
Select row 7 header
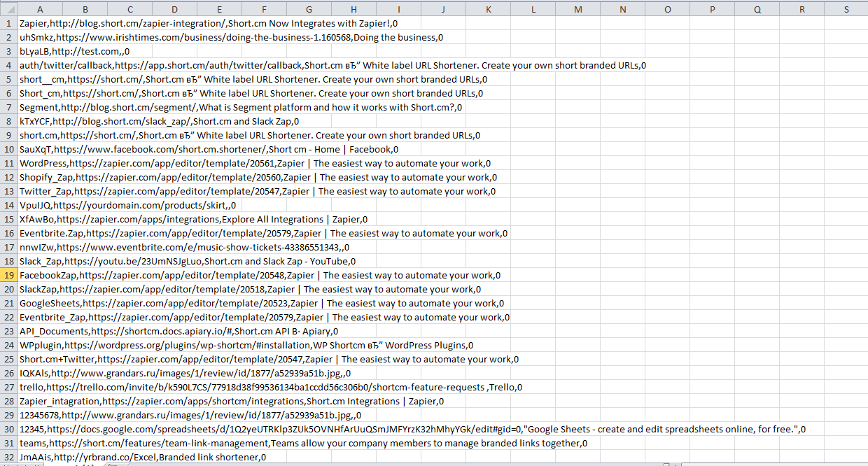point(8,107)
